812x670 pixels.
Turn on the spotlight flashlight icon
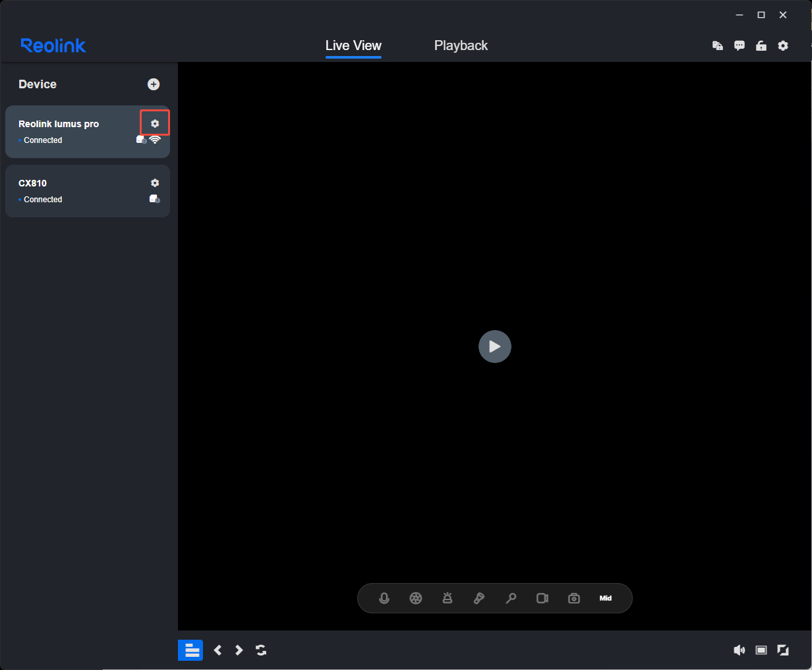coord(479,598)
